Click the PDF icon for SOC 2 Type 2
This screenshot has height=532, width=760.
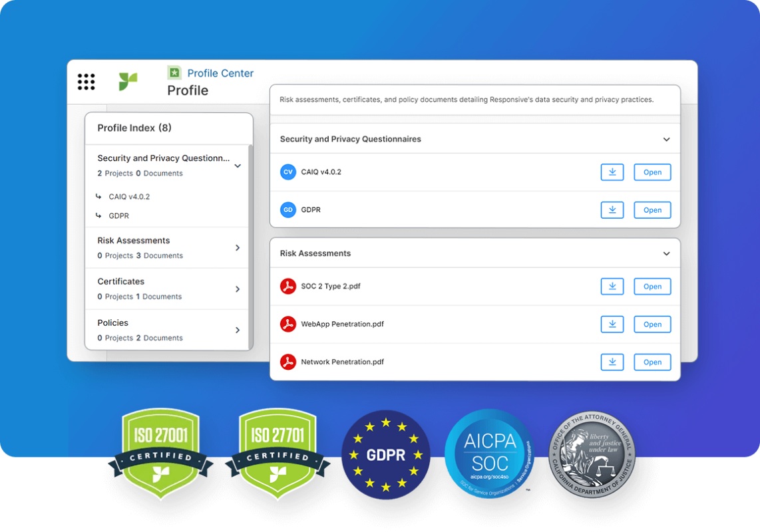click(x=288, y=287)
